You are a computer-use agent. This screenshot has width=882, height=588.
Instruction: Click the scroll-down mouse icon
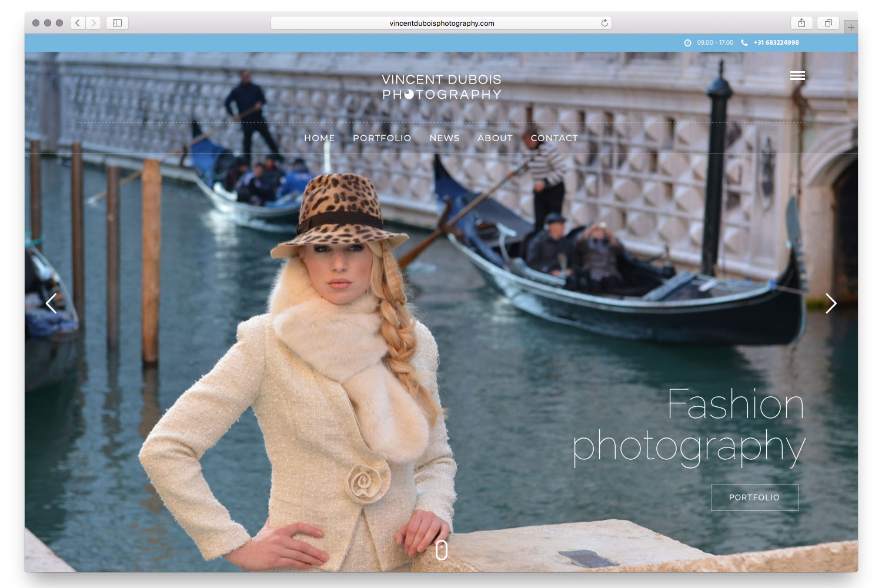pyautogui.click(x=442, y=550)
